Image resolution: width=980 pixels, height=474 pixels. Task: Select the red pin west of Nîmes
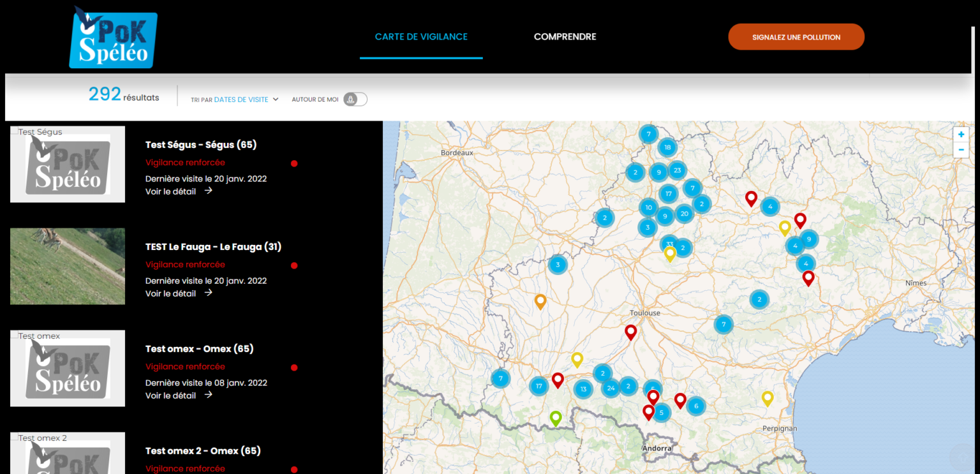pyautogui.click(x=808, y=278)
